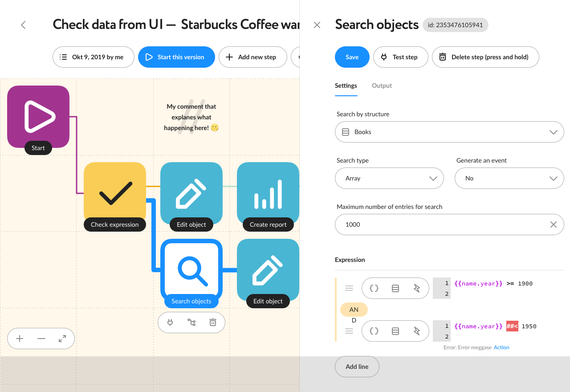
Task: Open the Search by structure Books dropdown
Action: coord(449,132)
